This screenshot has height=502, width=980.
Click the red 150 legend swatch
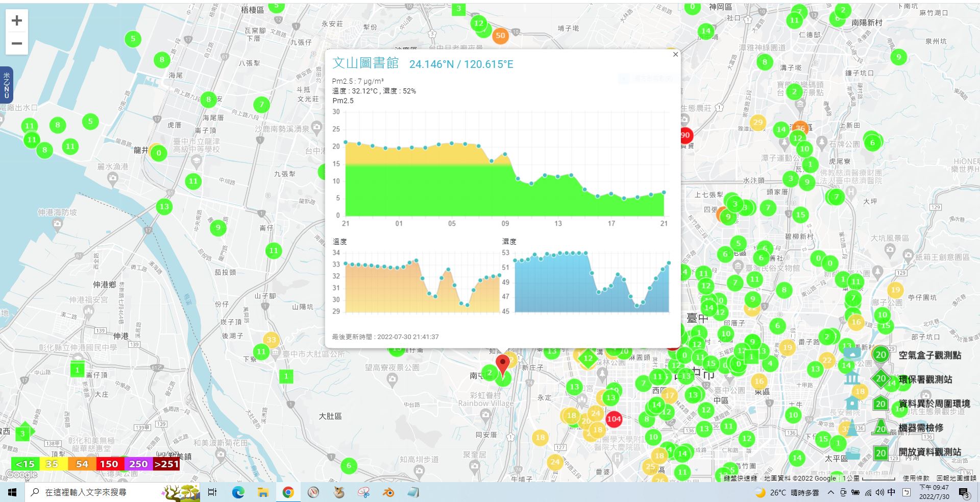[x=109, y=464]
